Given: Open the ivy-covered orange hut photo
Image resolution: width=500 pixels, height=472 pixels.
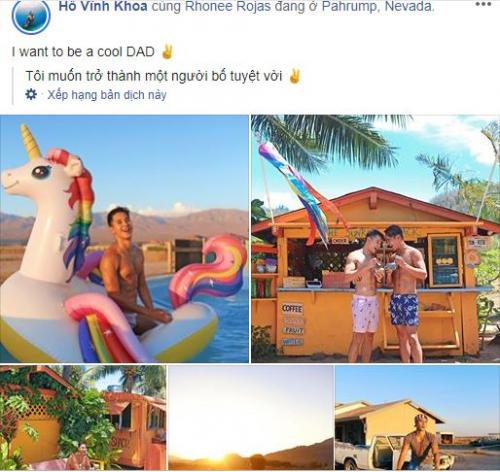Looking at the screenshot, I should click(x=83, y=418).
